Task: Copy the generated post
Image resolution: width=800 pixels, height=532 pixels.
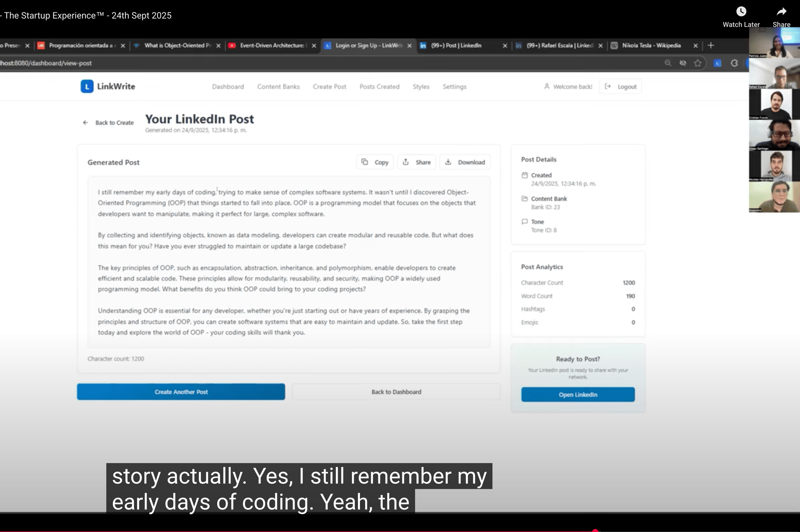Action: (375, 162)
